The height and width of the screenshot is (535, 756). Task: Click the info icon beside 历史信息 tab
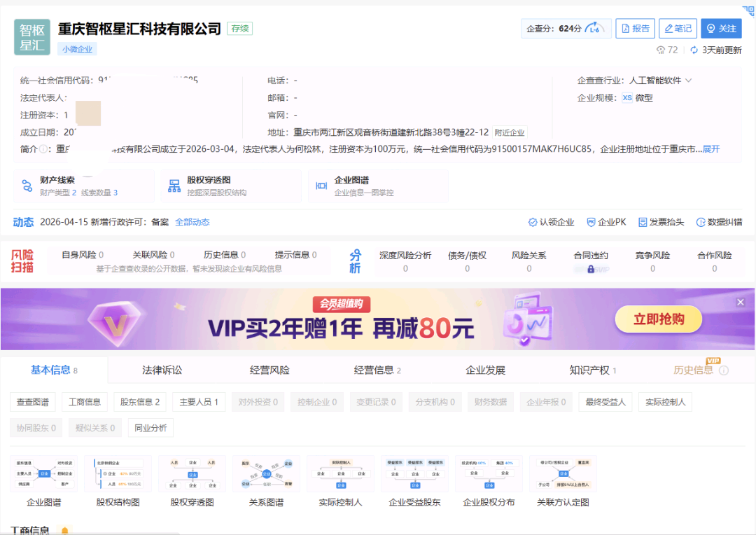tap(724, 370)
